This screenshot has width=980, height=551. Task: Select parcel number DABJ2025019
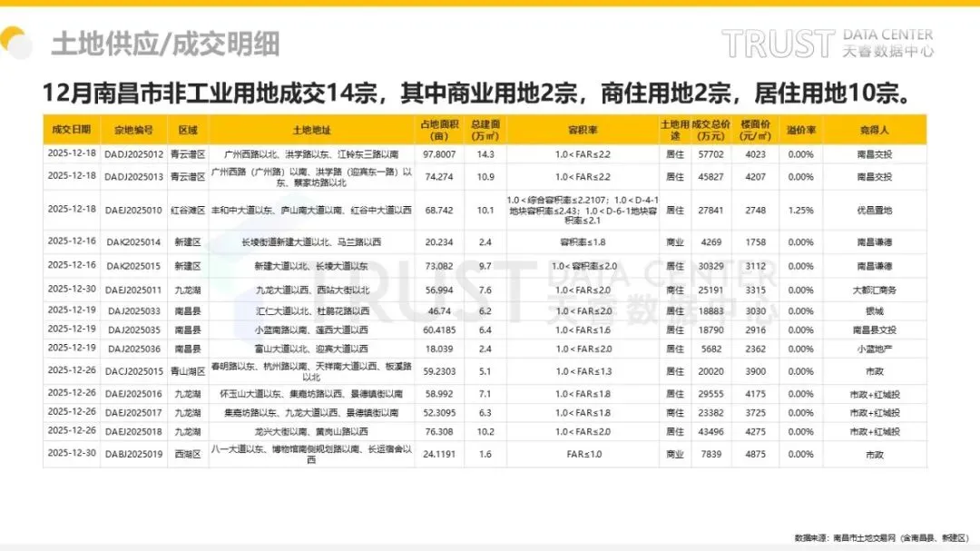point(133,454)
